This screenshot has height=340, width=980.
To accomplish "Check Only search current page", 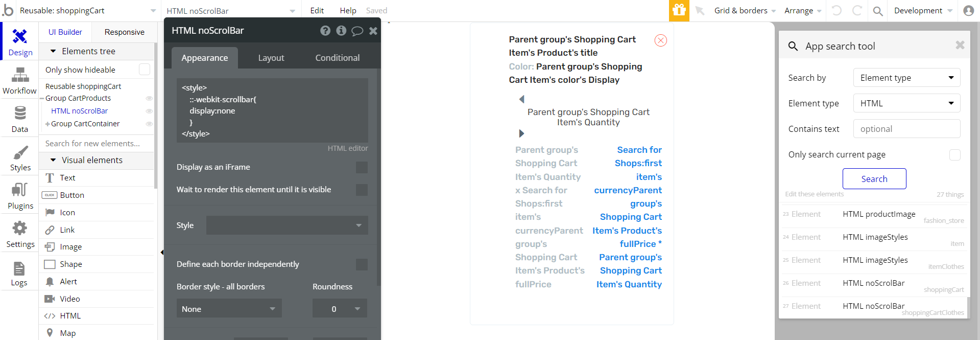I will pos(954,155).
